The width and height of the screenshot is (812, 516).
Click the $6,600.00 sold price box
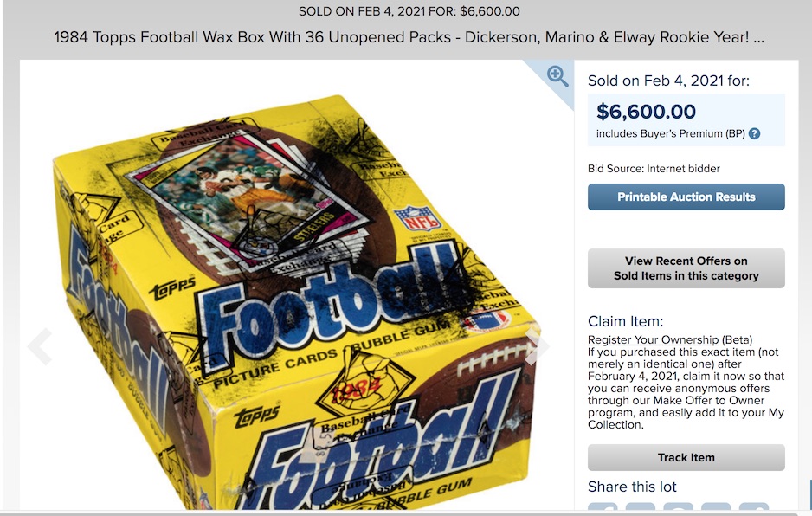tap(686, 119)
